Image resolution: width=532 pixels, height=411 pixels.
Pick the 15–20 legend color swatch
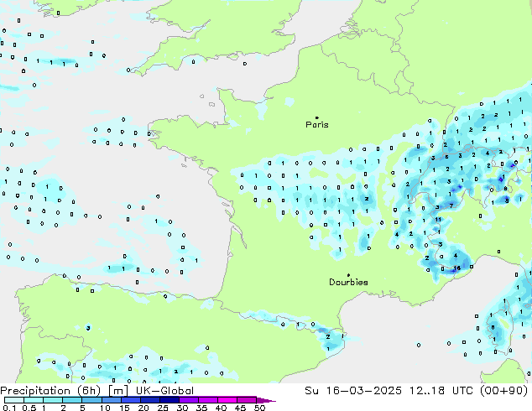(x=130, y=400)
